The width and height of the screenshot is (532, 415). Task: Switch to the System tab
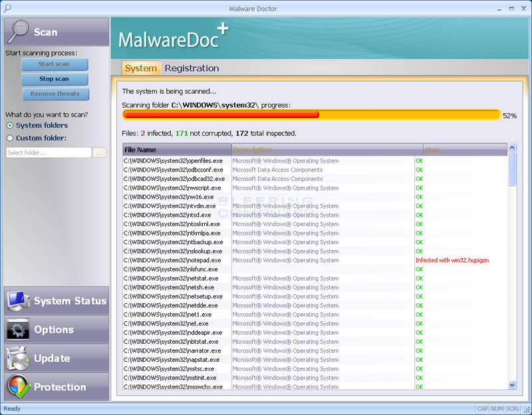click(x=141, y=68)
